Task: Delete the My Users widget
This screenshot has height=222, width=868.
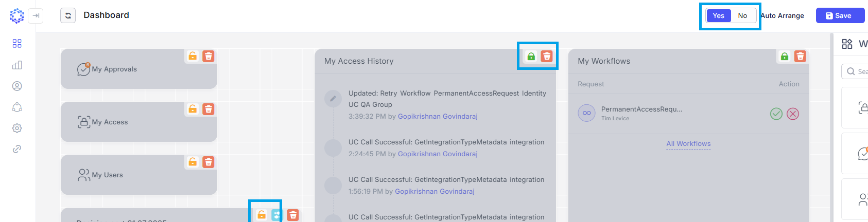Action: 209,162
